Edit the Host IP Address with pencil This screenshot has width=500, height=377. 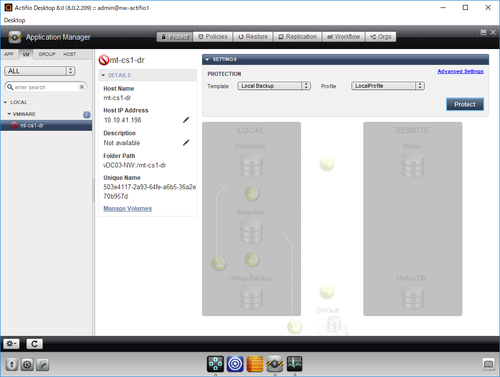pyautogui.click(x=186, y=120)
